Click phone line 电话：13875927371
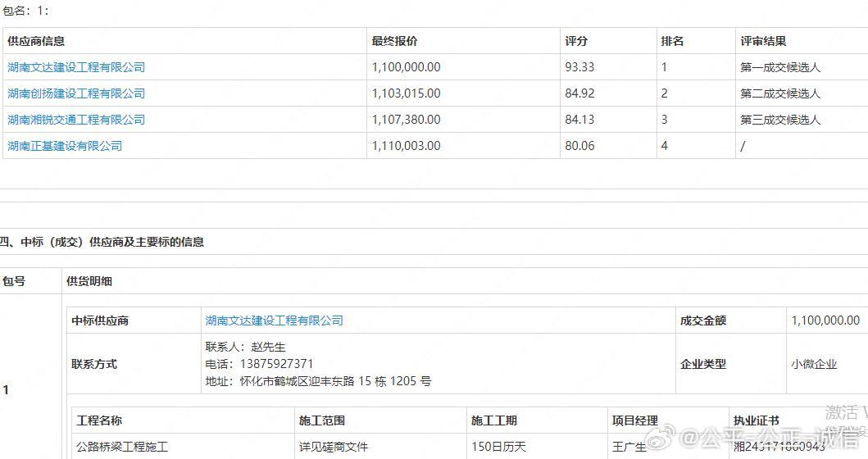868x459 pixels. click(259, 364)
